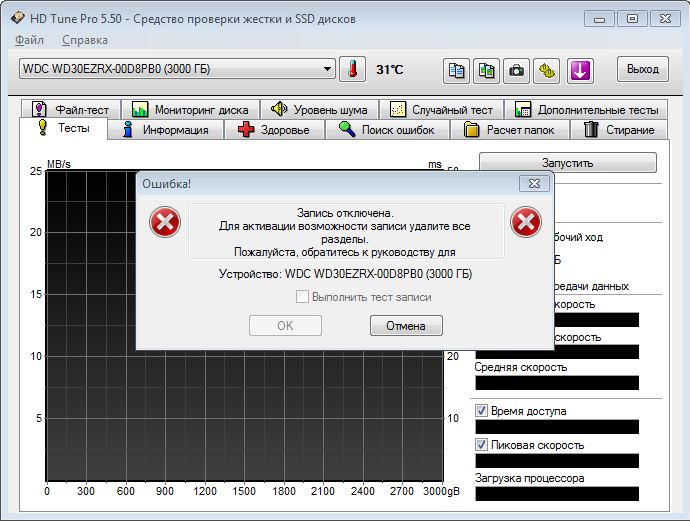Click the Запустить button

[x=568, y=163]
